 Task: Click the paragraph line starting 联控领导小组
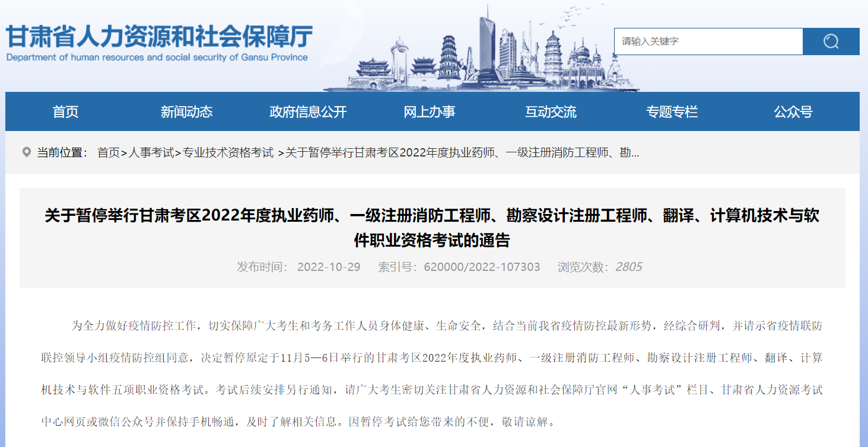pos(432,358)
